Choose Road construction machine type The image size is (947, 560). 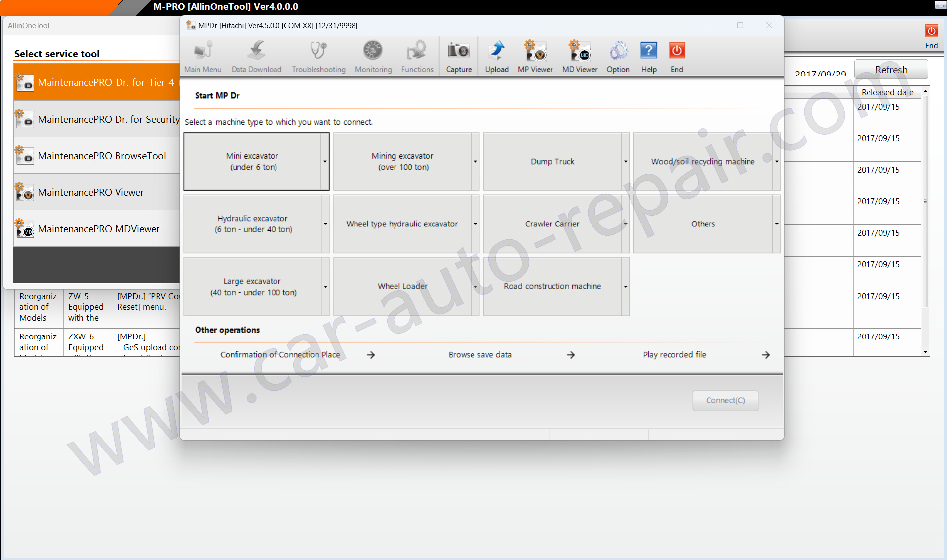(x=552, y=287)
